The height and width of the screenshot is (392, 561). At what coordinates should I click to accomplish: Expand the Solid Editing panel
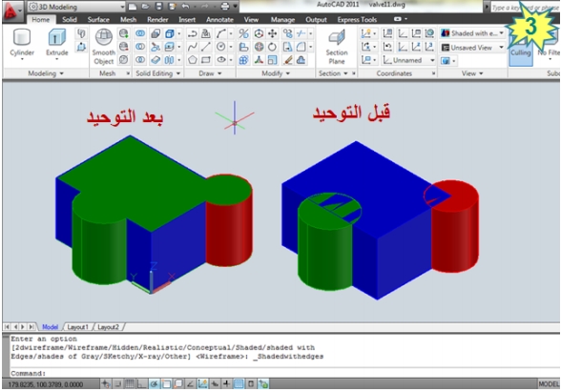click(157, 73)
